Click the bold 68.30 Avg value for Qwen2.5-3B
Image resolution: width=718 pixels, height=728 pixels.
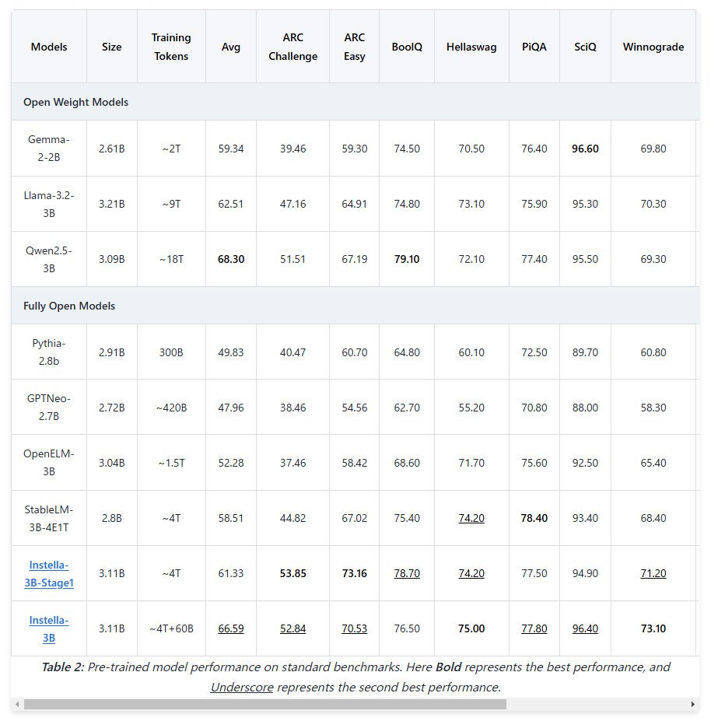(231, 259)
